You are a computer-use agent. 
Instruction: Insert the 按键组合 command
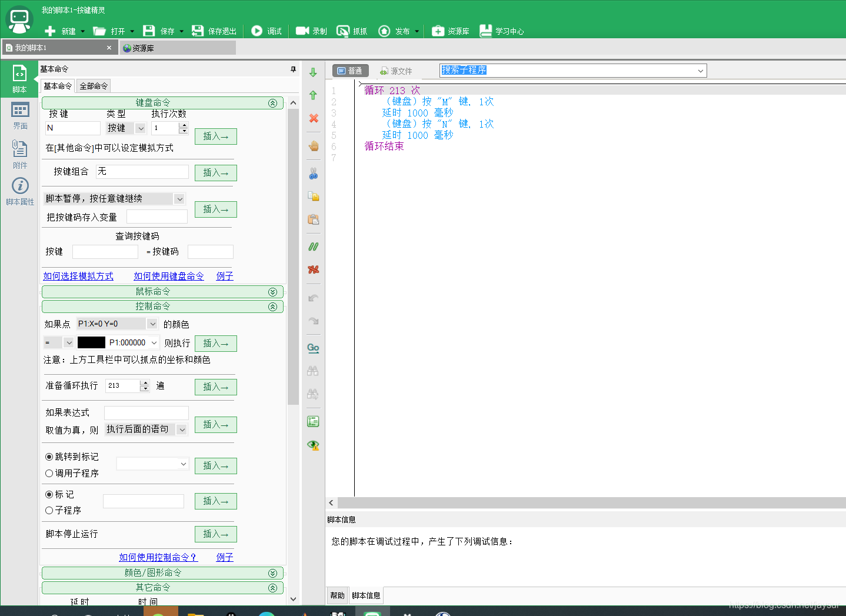216,173
